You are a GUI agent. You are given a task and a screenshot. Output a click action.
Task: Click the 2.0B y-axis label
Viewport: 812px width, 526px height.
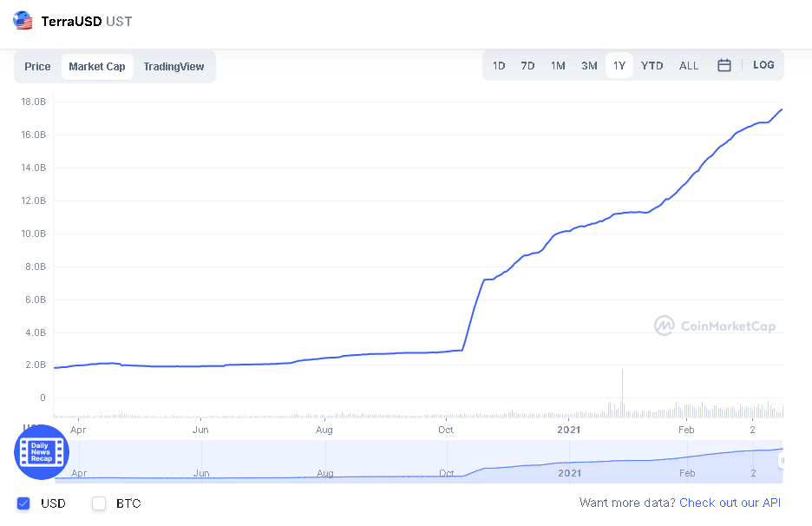(36, 365)
